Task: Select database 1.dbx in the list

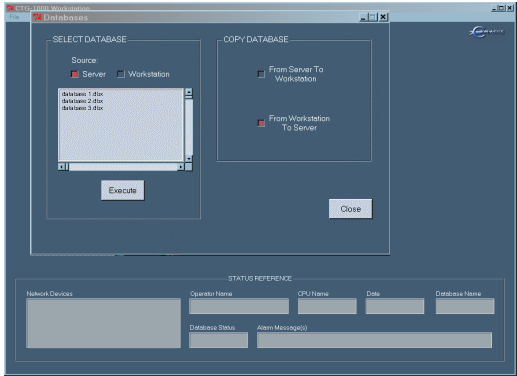Action: [82, 94]
